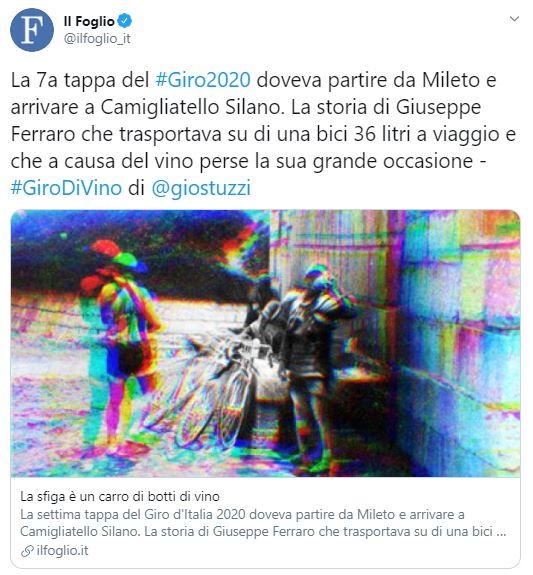
Task: Click the tweet text 'perse la sua grande occasione'
Action: click(x=337, y=161)
